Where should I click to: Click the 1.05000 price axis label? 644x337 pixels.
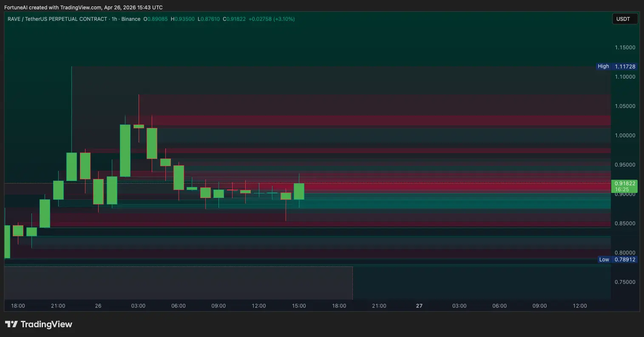pyautogui.click(x=625, y=106)
